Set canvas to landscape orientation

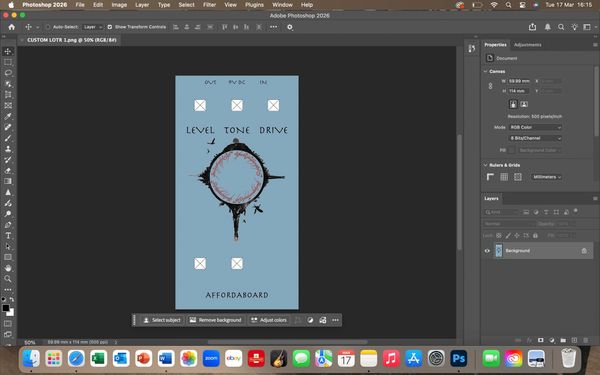tap(524, 104)
